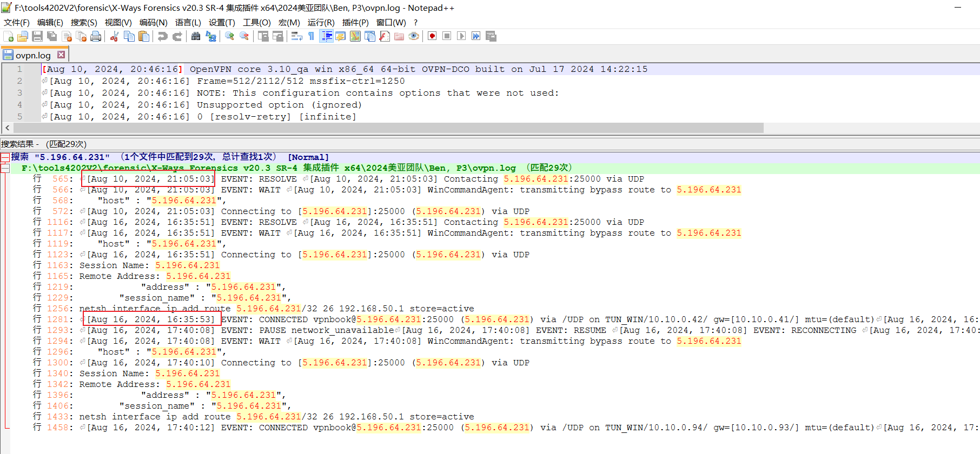The width and height of the screenshot is (980, 454).
Task: Open the 编辑(E) menu
Action: click(50, 22)
